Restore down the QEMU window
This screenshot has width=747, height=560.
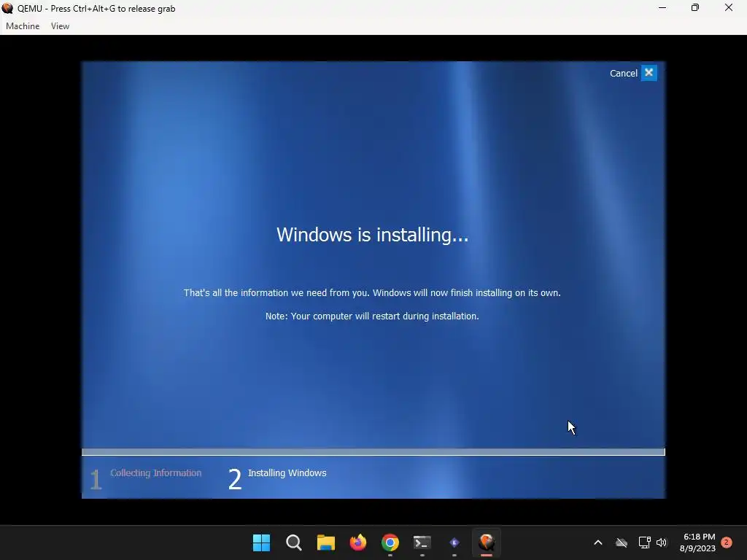[x=695, y=8]
